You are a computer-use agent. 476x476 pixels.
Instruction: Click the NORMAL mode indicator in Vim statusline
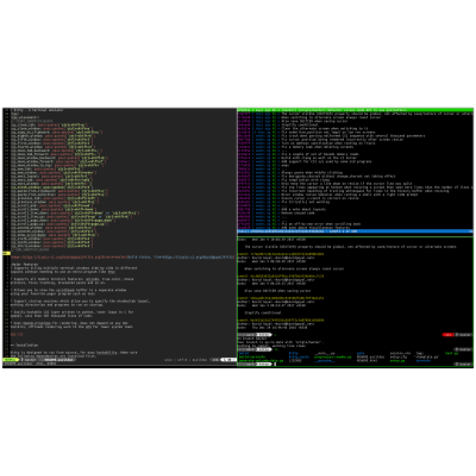pos(10,360)
